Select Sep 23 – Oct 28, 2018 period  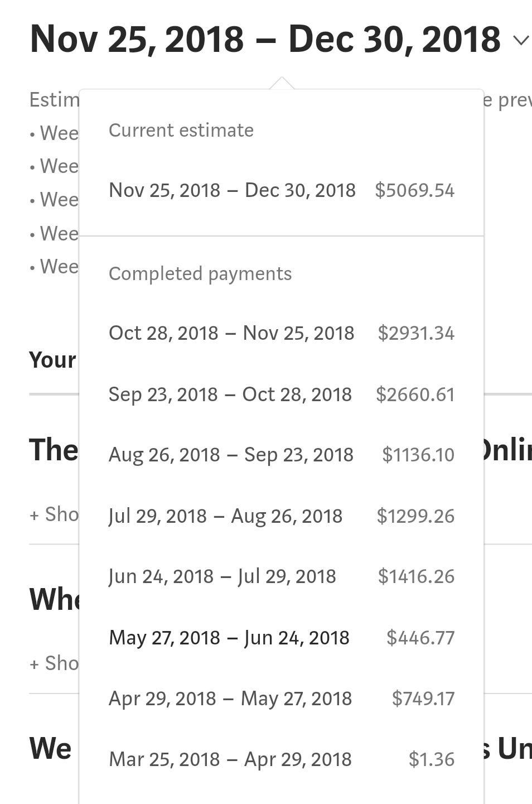(x=281, y=394)
